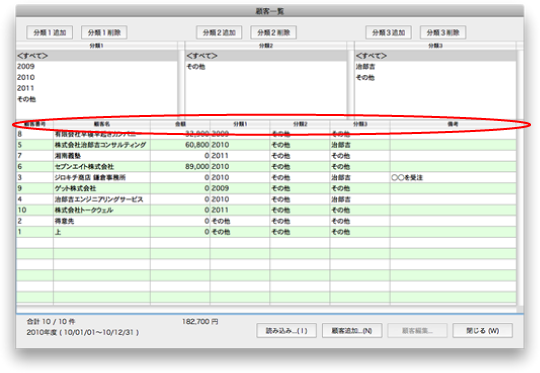The height and width of the screenshot is (373, 540).
Task: Click the 2010年度 period text
Action: point(83,333)
